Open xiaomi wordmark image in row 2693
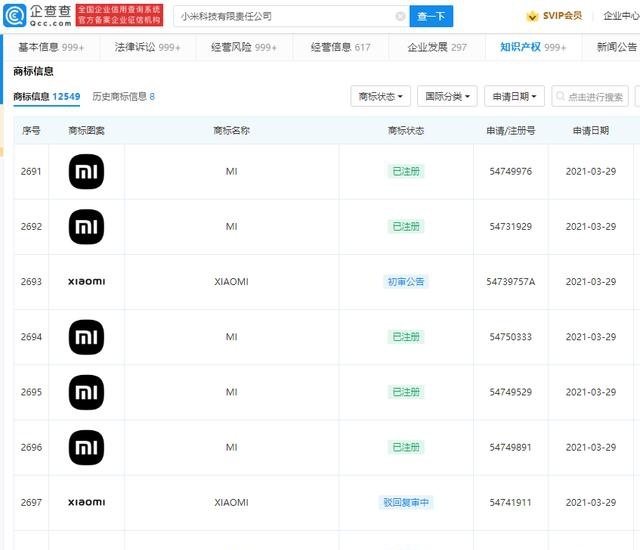 [87, 282]
